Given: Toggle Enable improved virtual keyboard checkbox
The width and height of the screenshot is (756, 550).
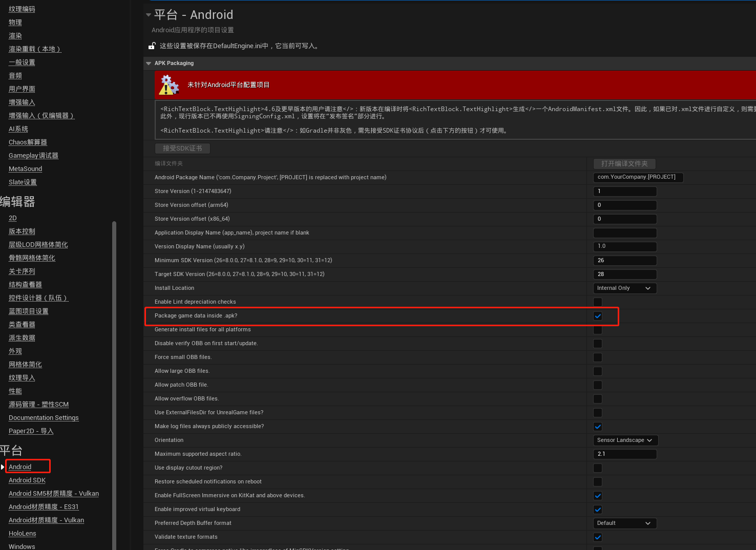Looking at the screenshot, I should [598, 510].
